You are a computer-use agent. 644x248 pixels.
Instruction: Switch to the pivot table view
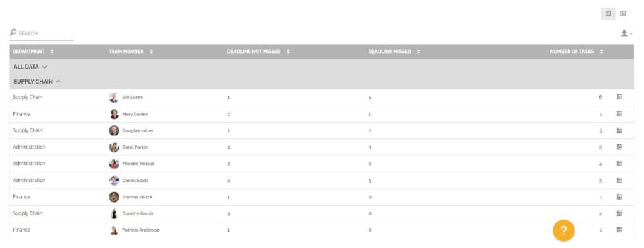pyautogui.click(x=623, y=14)
